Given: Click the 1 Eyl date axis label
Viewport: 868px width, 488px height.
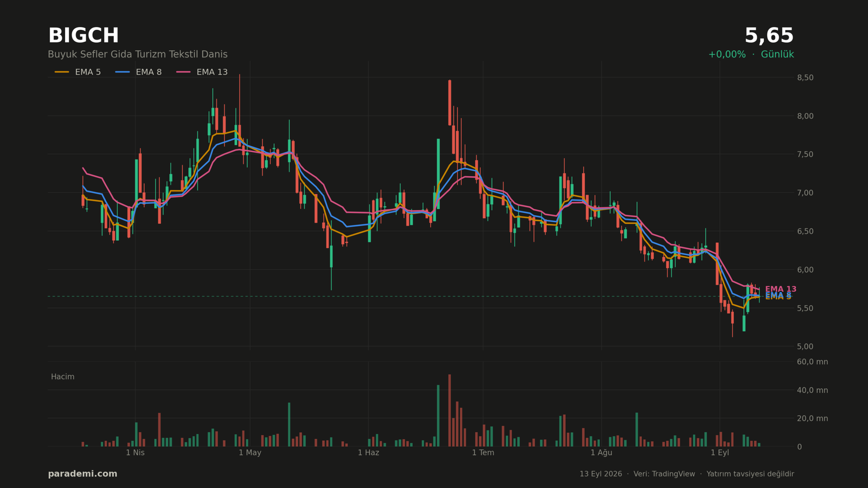Looking at the screenshot, I should [720, 453].
